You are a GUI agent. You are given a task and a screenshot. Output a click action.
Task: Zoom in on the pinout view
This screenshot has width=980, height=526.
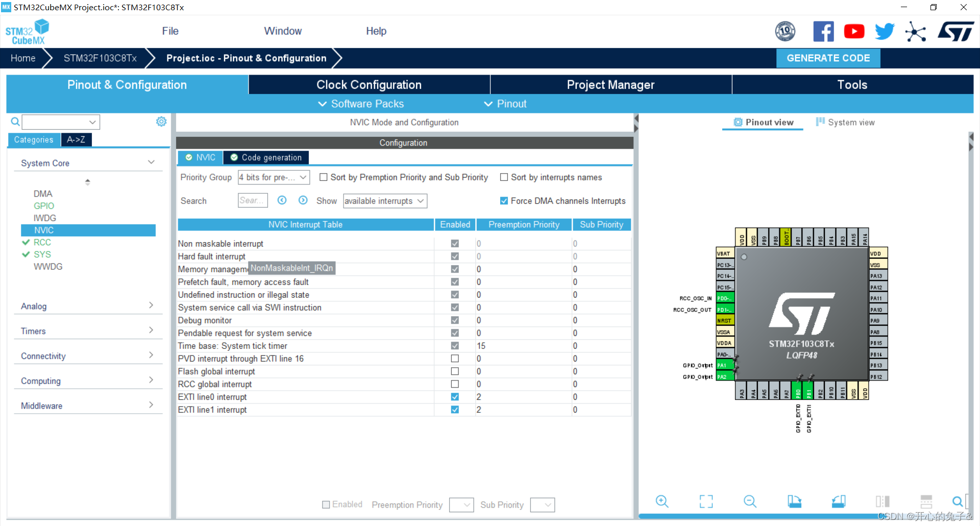click(662, 501)
